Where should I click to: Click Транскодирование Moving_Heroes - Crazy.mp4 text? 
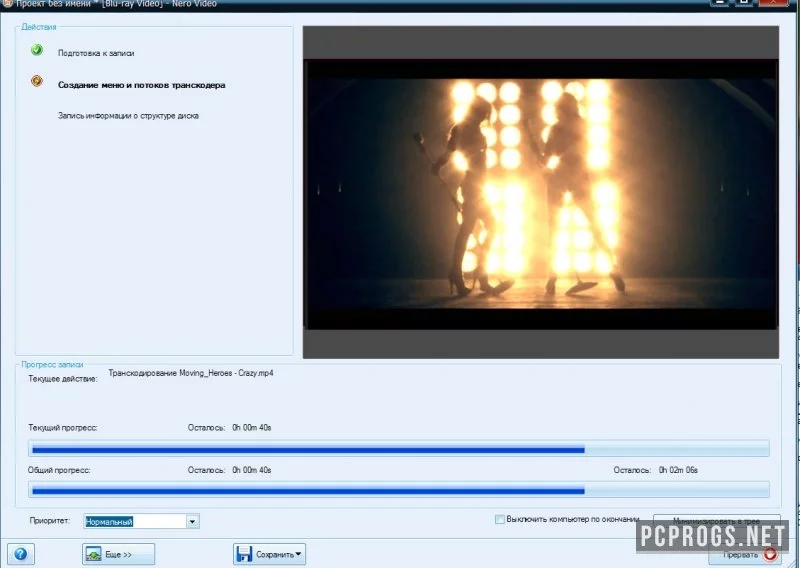(x=191, y=373)
